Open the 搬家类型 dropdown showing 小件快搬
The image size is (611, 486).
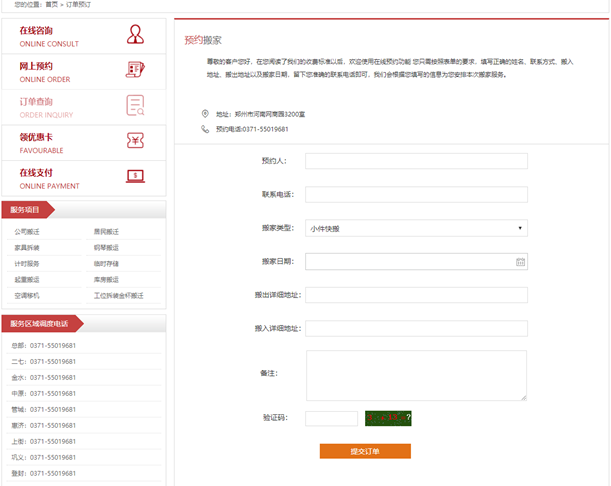tap(415, 228)
